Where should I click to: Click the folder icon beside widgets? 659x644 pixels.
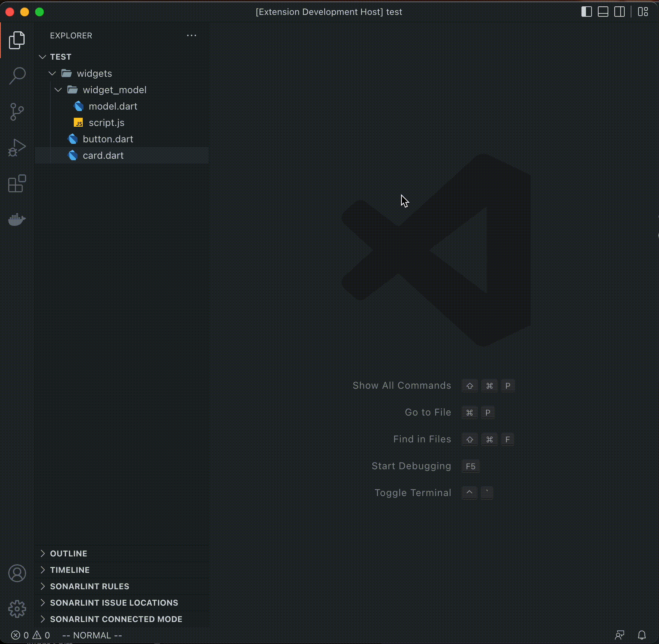tap(67, 73)
